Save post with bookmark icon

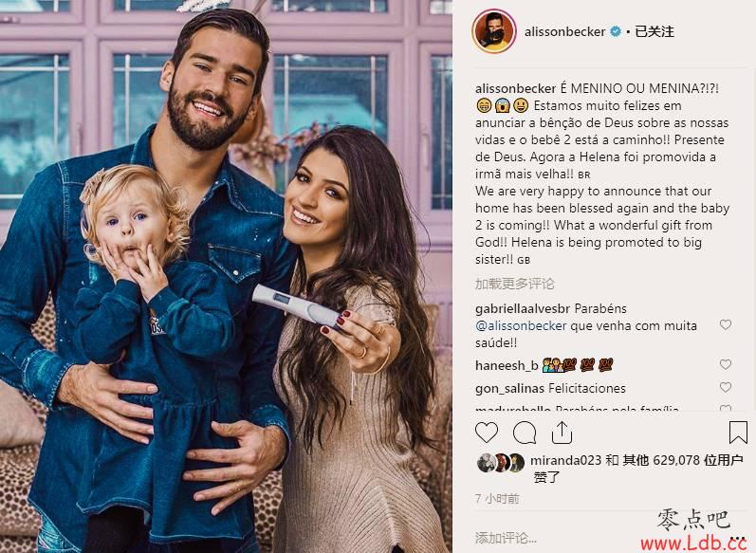click(x=738, y=432)
